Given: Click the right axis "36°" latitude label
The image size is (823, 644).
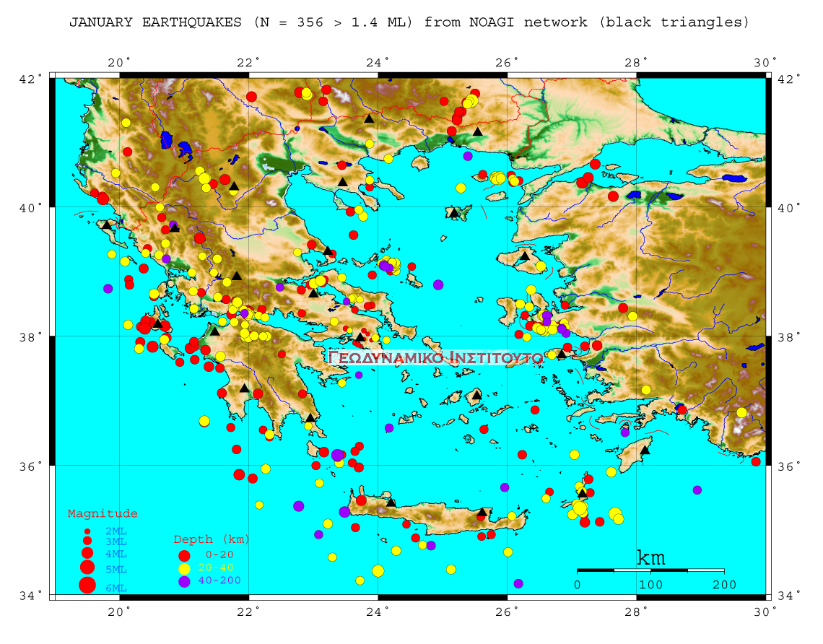Looking at the screenshot, I should [789, 466].
